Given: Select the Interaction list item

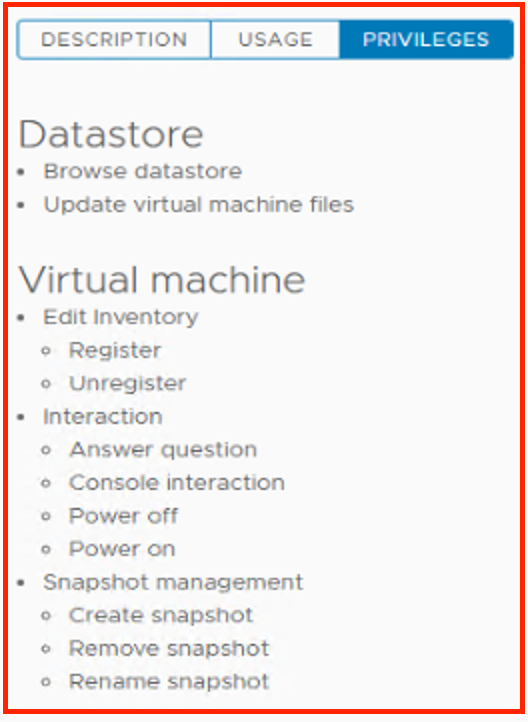Looking at the screenshot, I should click(x=103, y=417).
